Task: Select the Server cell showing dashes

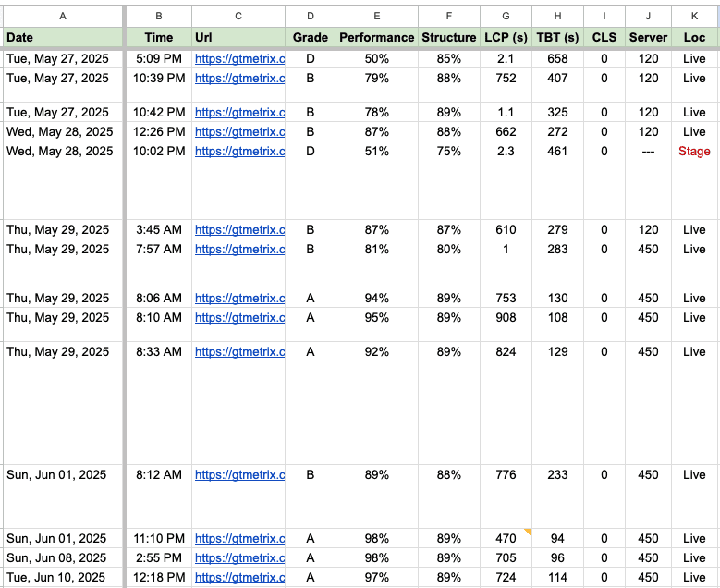Action: coord(648,152)
